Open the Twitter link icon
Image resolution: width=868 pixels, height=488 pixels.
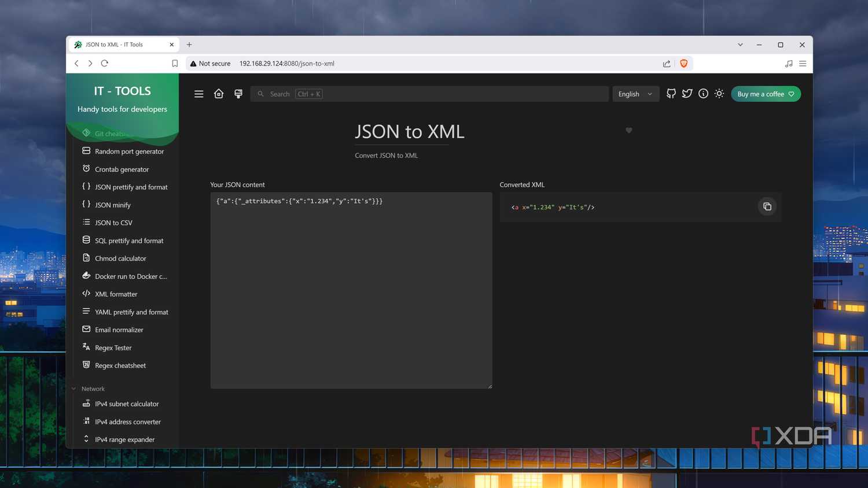pos(687,94)
